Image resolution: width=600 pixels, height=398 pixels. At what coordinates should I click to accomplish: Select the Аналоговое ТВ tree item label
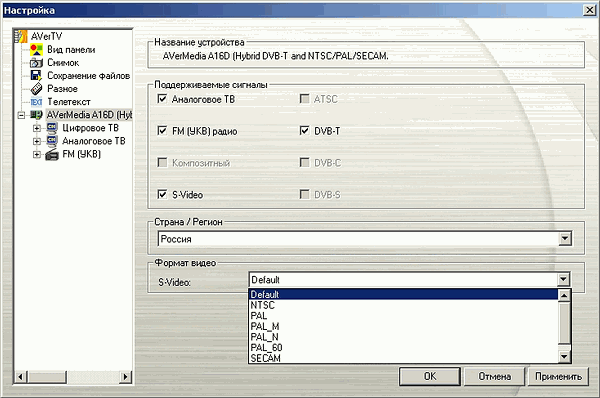click(94, 141)
